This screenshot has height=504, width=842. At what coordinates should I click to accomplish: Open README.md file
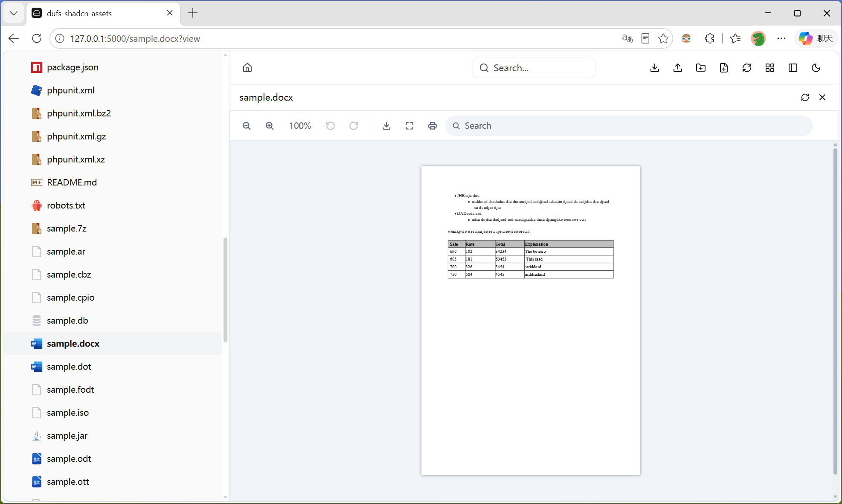coord(113,182)
